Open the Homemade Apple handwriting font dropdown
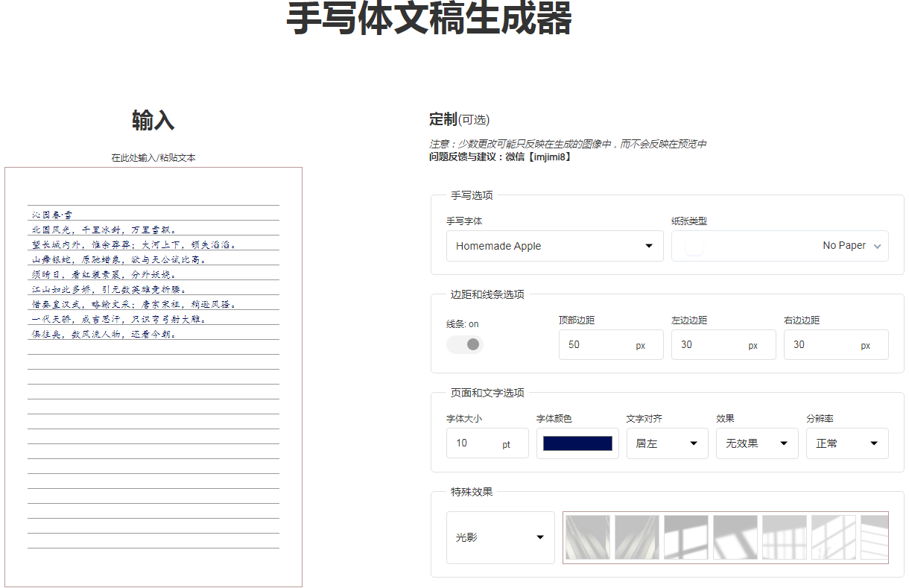Image resolution: width=909 pixels, height=588 pixels. click(x=554, y=245)
